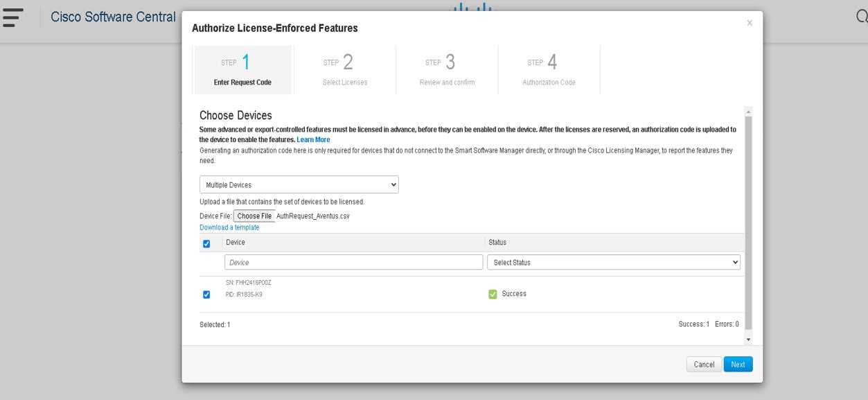Viewport: 868px width, 400px height.
Task: Click the Download a template link
Action: pyautogui.click(x=229, y=227)
